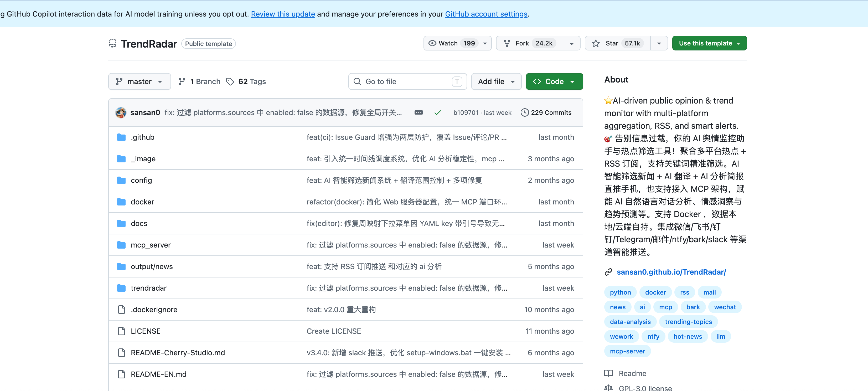The image size is (868, 391).
Task: Select the trending-topics topic tag
Action: click(688, 322)
